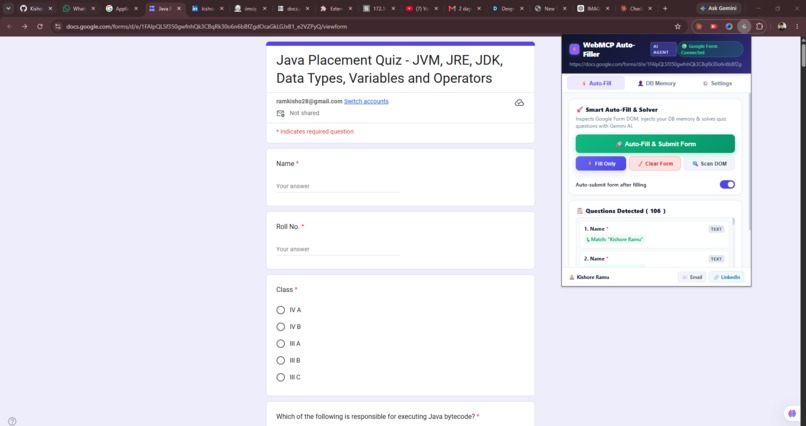806x426 pixels.
Task: Click the address bar URL field
Action: click(x=360, y=27)
